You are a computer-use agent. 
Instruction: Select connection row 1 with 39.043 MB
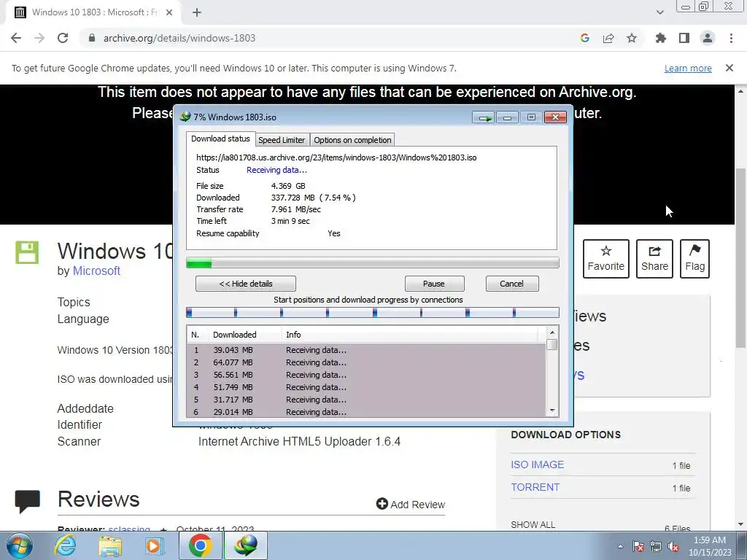366,350
